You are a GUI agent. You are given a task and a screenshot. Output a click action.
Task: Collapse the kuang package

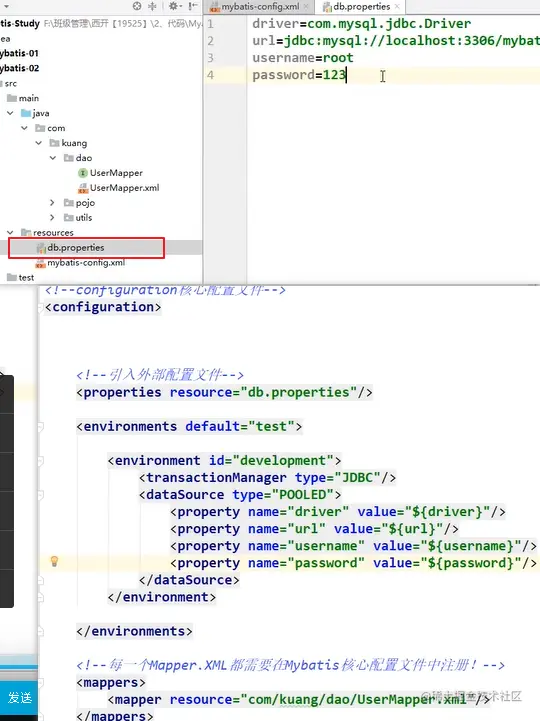39,143
